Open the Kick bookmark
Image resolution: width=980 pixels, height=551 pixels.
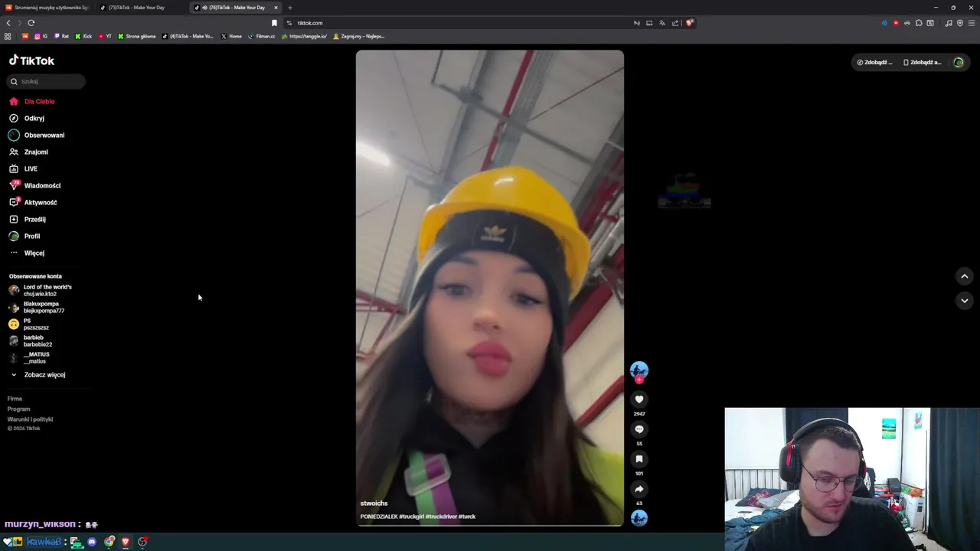(83, 36)
